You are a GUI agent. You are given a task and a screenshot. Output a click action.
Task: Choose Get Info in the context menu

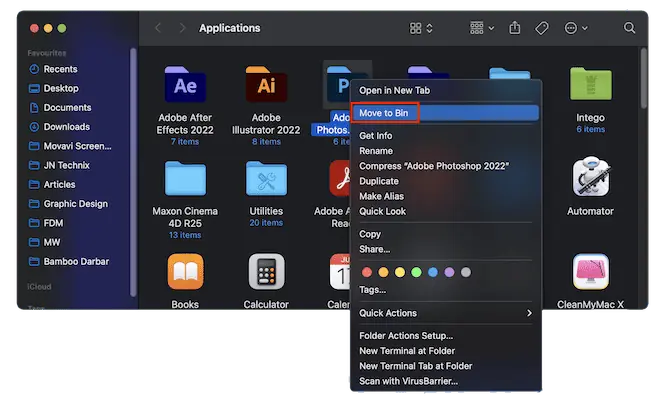[376, 136]
